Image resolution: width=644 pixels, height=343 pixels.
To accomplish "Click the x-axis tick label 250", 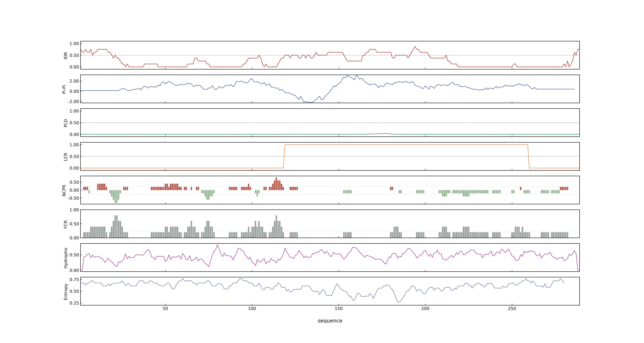I will pos(512,309).
